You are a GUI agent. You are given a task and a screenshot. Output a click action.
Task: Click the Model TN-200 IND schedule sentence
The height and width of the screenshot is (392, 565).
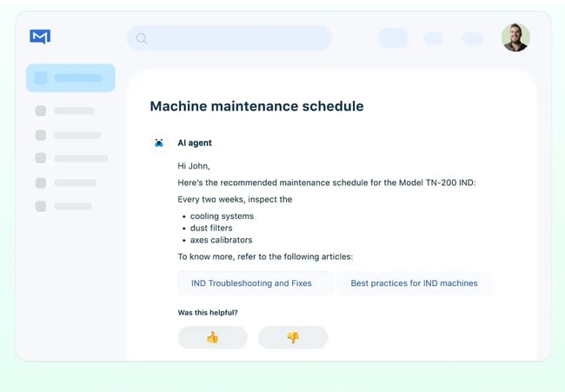click(327, 183)
